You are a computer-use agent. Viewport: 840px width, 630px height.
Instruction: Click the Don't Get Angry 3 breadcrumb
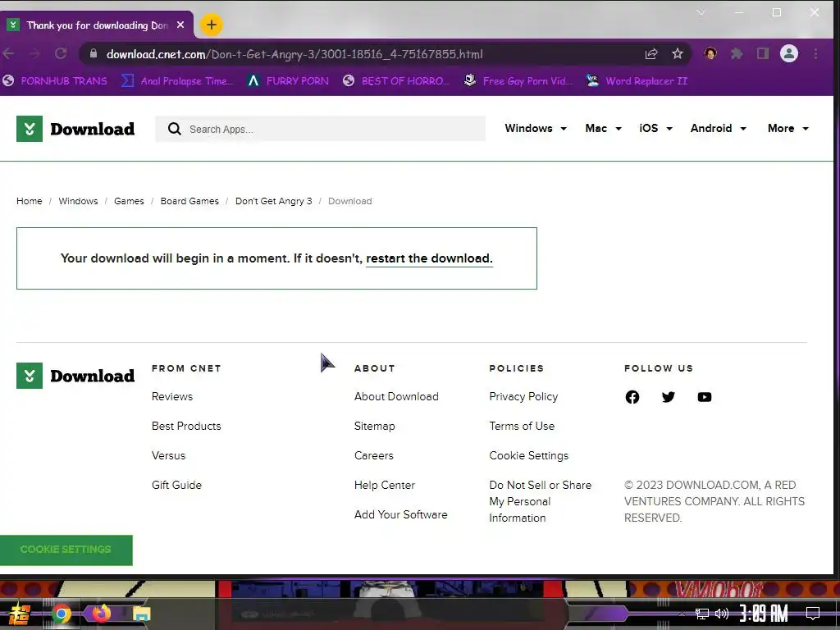274,202
